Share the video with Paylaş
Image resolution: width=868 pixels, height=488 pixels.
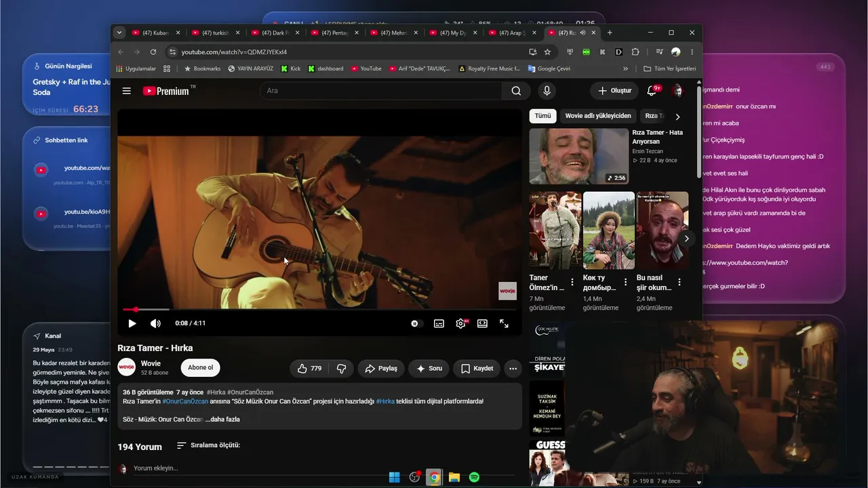click(381, 368)
